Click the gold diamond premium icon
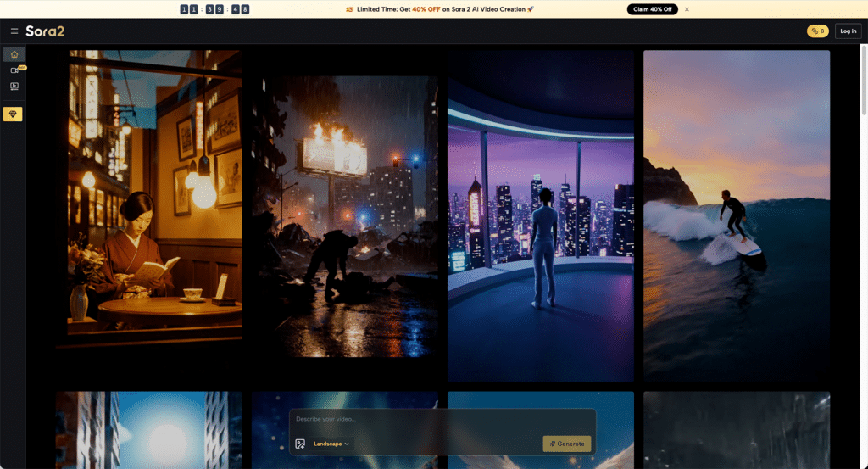 [x=14, y=114]
